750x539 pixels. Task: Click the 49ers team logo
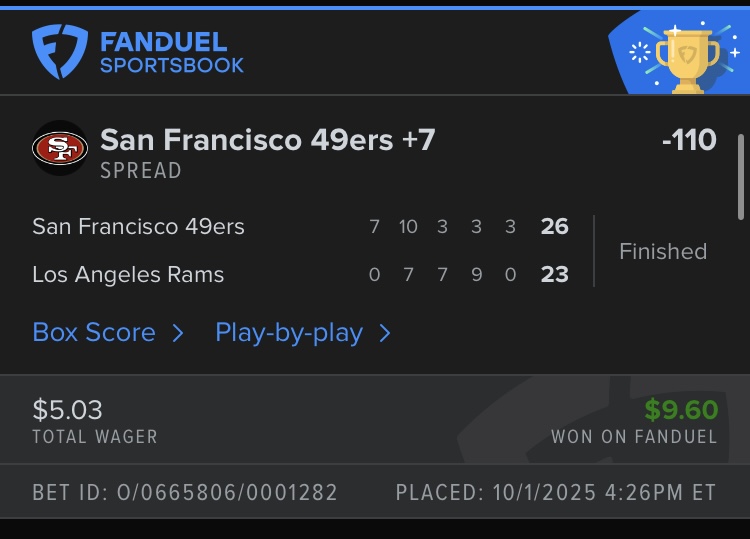(x=60, y=149)
